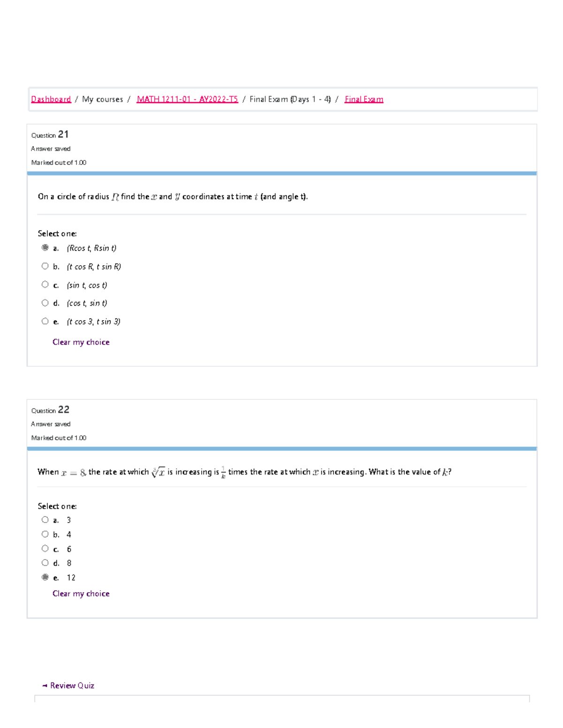
Task: Clear my choice for Question 21
Action: click(81, 342)
